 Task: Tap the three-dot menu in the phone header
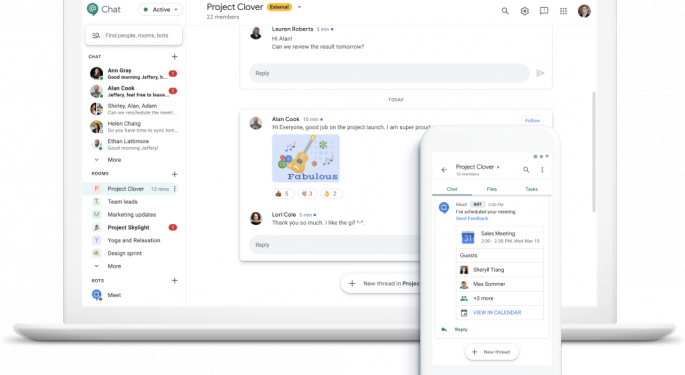(542, 170)
